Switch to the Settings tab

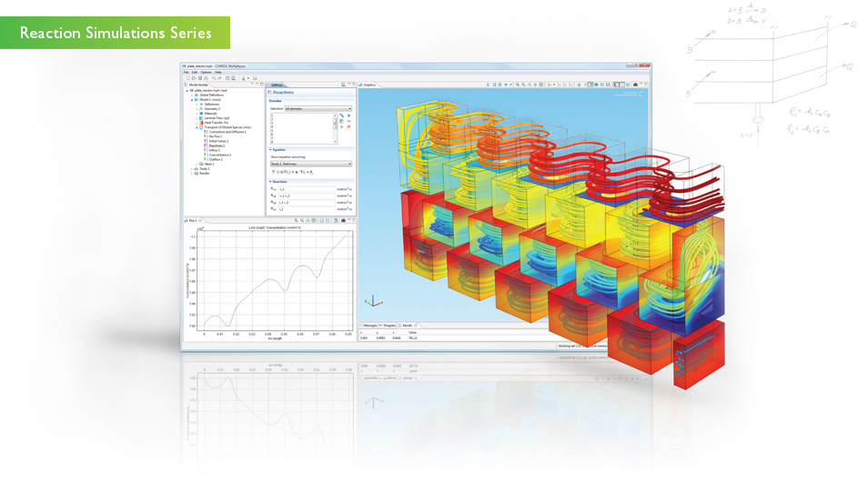pos(275,85)
